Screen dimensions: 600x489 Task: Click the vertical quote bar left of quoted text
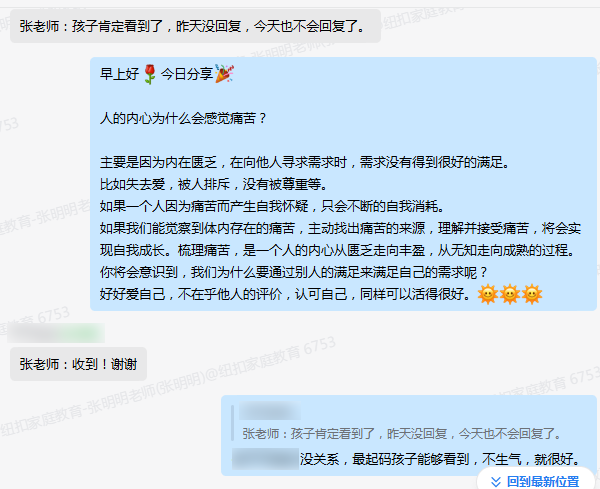[x=232, y=422]
